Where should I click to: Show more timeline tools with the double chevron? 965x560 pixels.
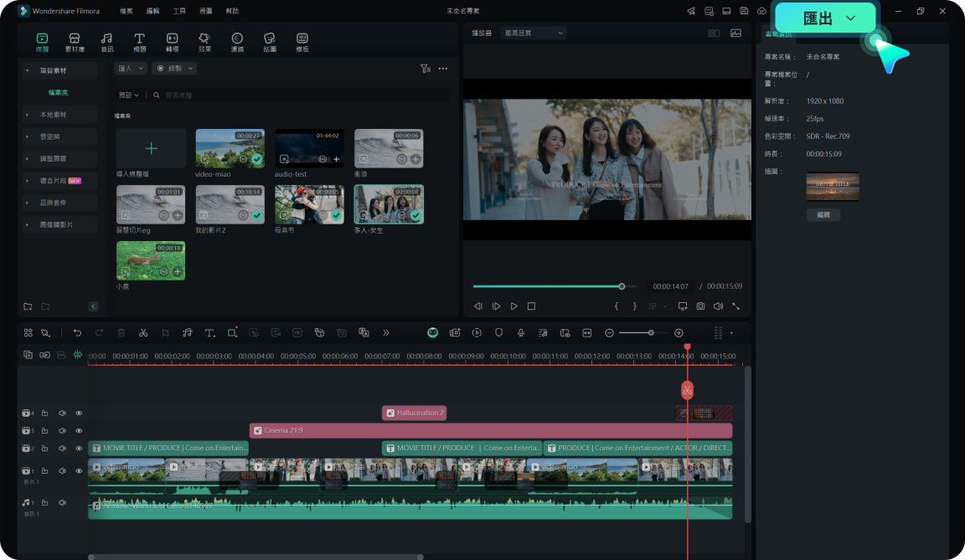pyautogui.click(x=386, y=332)
